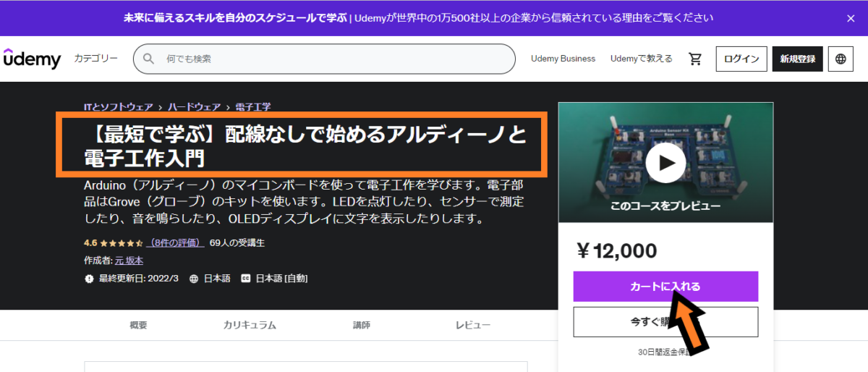Go to ITとソフトウェア breadcrumb

coord(119,106)
